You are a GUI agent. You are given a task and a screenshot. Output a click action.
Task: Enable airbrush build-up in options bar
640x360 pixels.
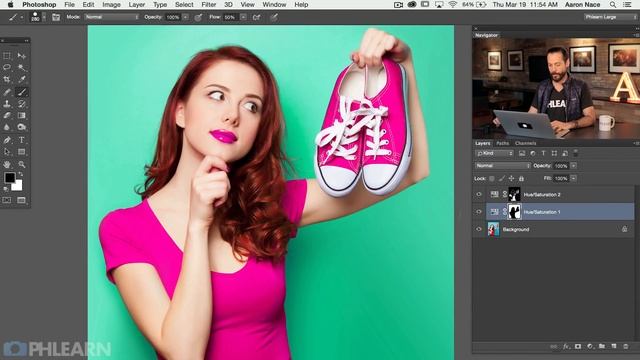(257, 17)
